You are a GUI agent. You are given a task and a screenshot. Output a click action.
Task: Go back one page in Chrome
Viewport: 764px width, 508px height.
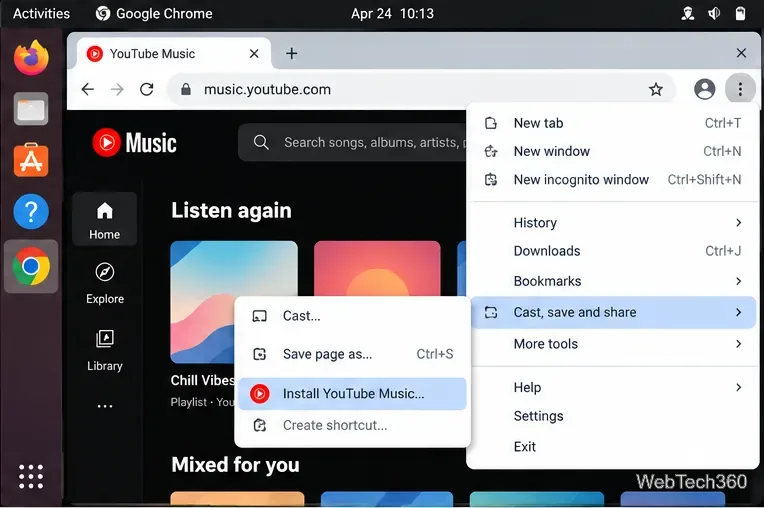pyautogui.click(x=88, y=89)
